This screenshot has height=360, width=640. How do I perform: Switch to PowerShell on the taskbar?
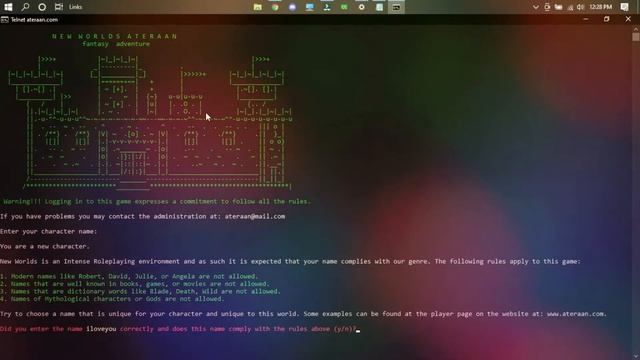coord(327,7)
